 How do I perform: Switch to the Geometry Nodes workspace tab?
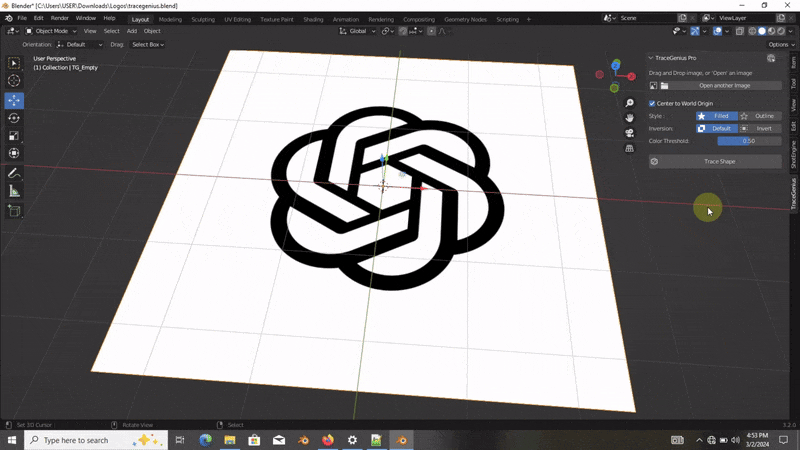tap(465, 19)
